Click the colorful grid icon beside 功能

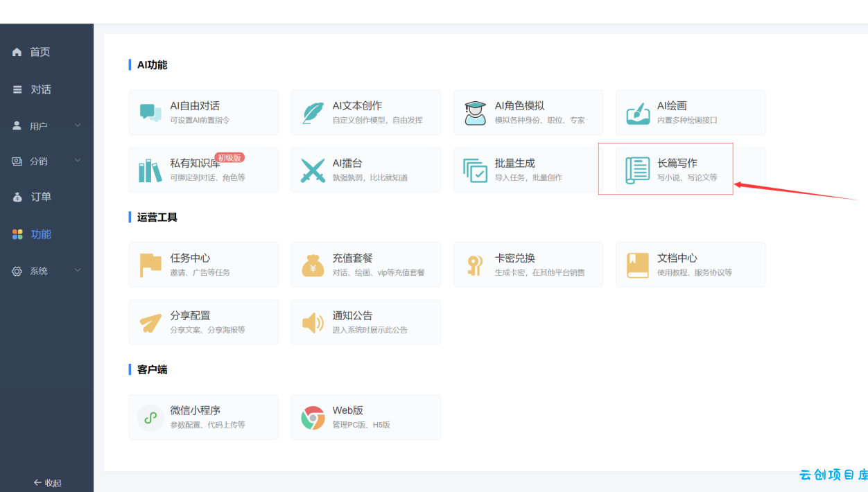coord(17,234)
